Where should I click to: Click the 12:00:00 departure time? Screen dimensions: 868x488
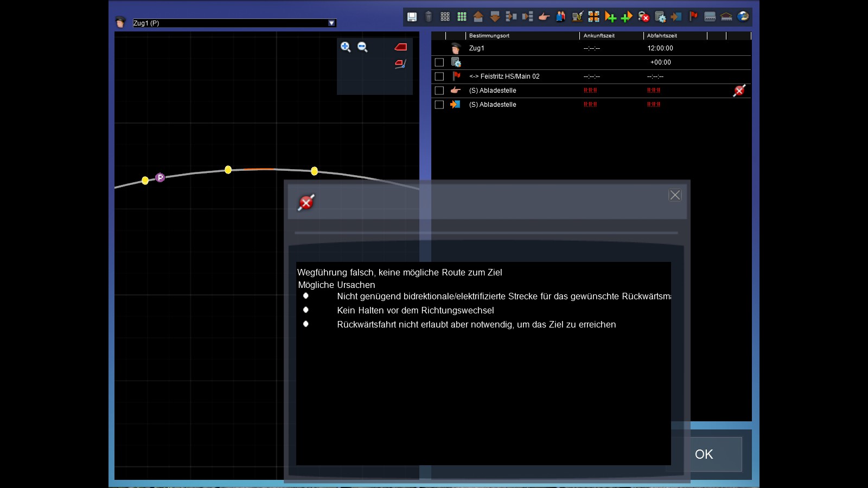[660, 48]
